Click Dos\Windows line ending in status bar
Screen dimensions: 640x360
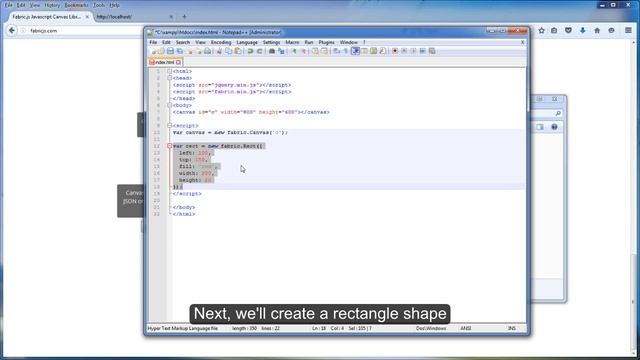click(431, 328)
